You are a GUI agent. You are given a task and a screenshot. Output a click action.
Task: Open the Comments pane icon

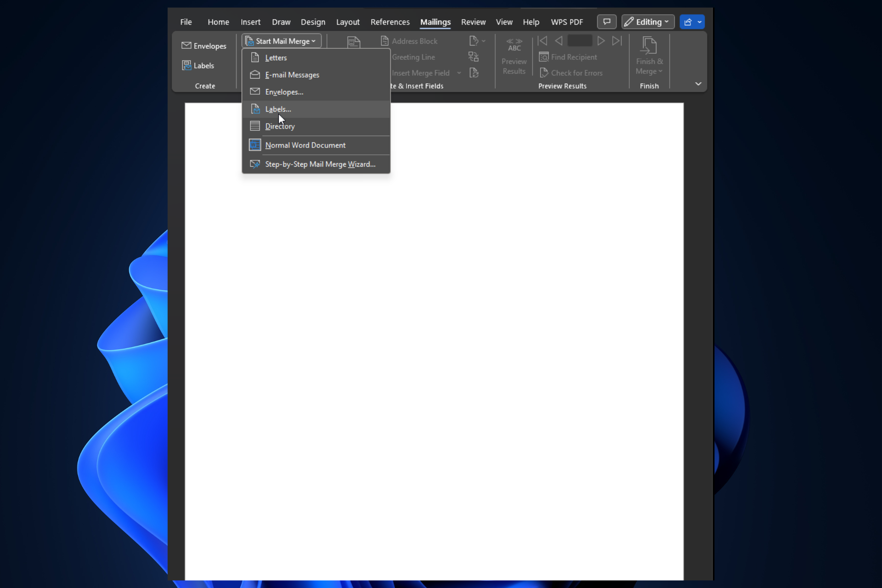606,22
